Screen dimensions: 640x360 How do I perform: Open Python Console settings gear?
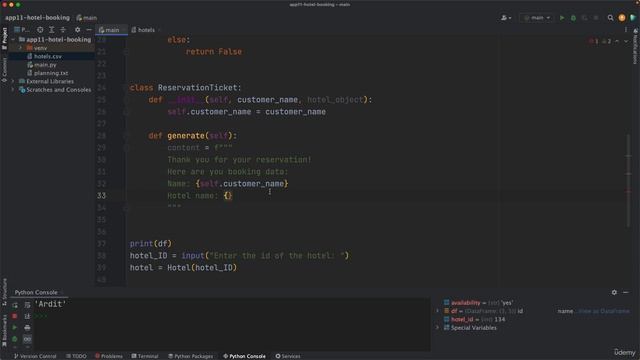click(x=614, y=292)
